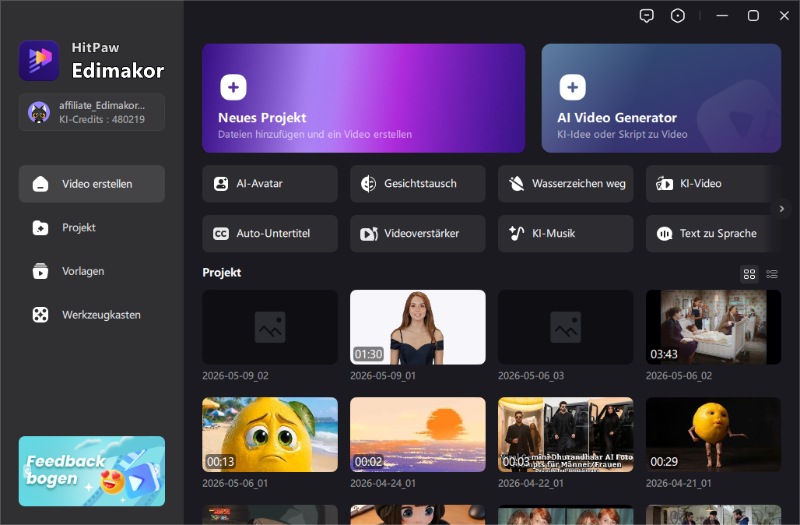
Task: Switch projects to grid view
Action: (x=749, y=274)
